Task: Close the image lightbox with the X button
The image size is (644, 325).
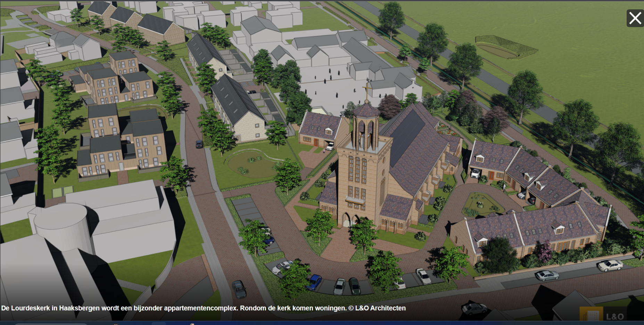Action: pyautogui.click(x=635, y=18)
